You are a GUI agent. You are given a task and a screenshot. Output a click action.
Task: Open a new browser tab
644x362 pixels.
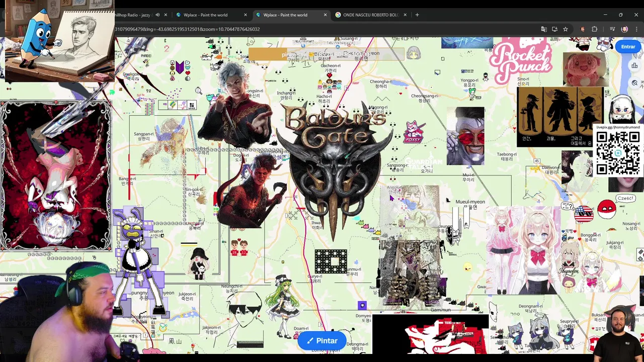[x=417, y=15]
